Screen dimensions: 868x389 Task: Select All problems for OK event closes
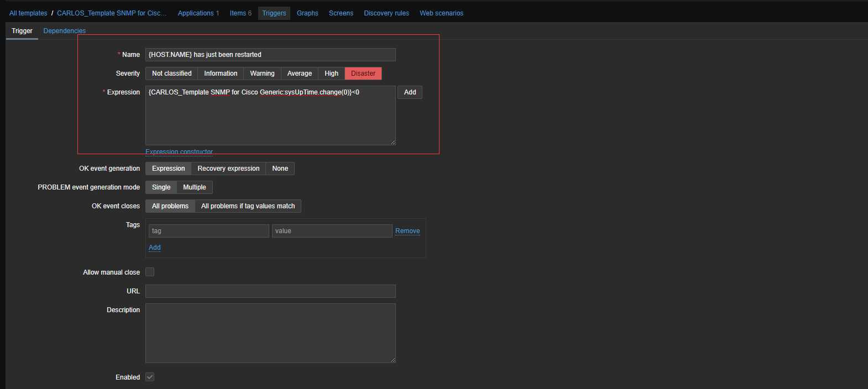170,206
